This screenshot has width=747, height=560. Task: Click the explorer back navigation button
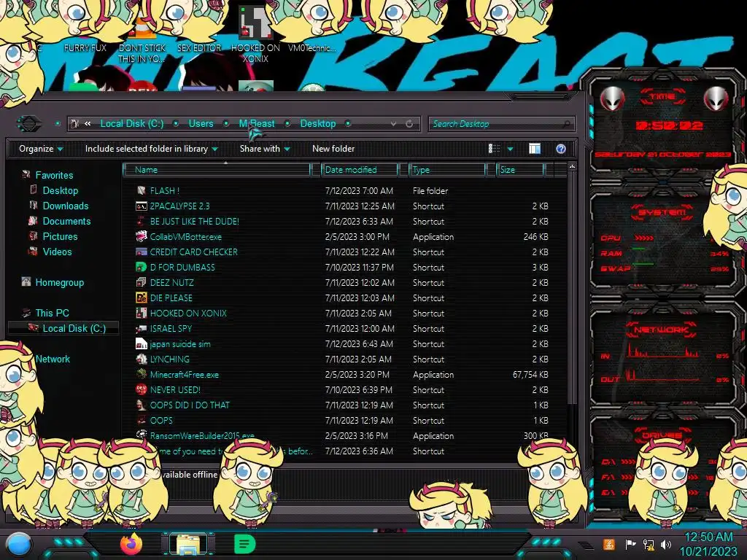click(x=29, y=124)
